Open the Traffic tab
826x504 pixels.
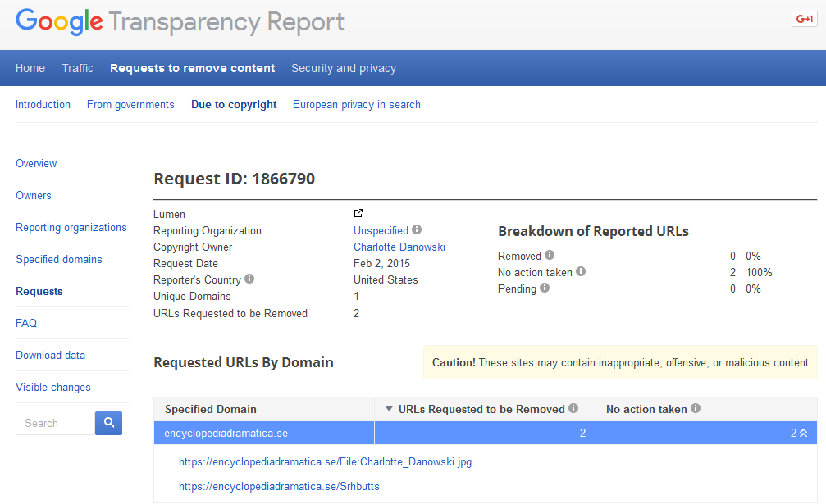point(77,68)
